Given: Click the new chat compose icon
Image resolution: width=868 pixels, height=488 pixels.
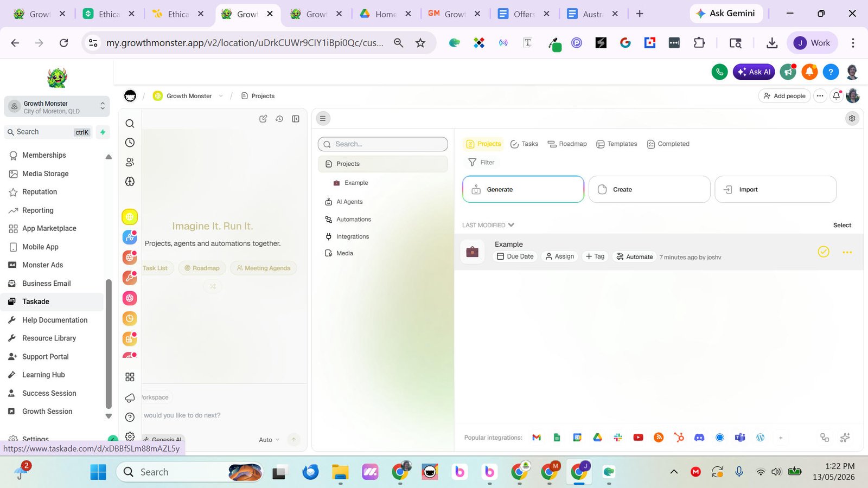Looking at the screenshot, I should [263, 119].
